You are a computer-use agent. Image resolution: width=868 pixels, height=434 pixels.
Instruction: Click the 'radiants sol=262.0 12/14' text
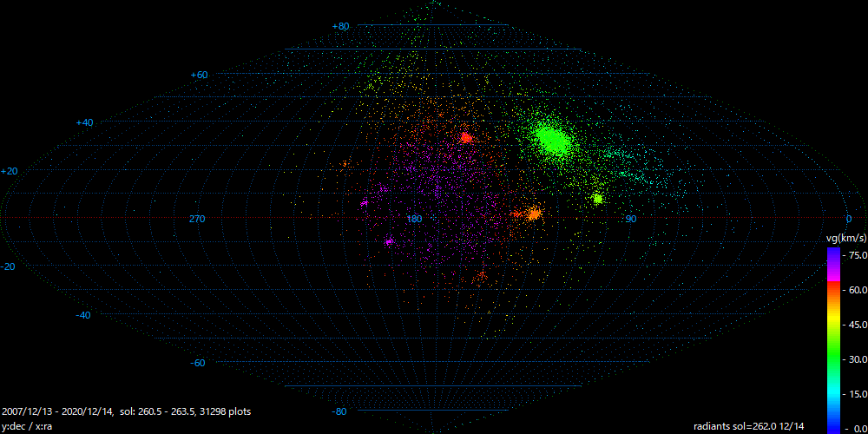pos(753,426)
